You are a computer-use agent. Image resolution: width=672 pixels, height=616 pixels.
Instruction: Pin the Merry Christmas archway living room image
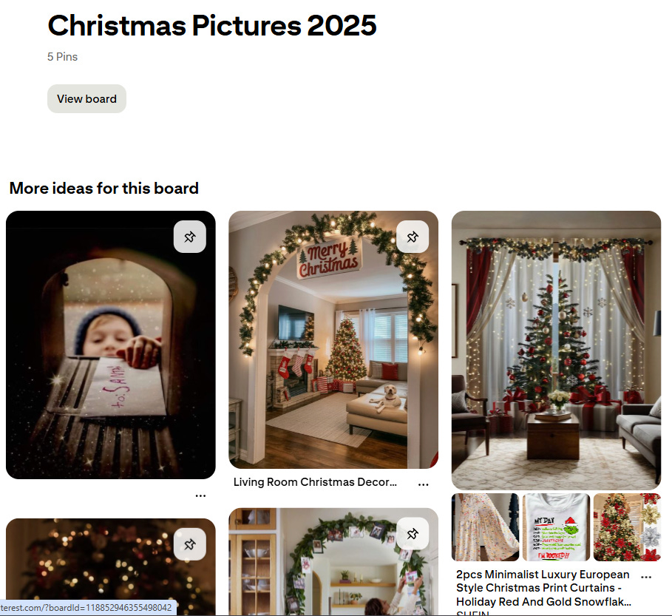pyautogui.click(x=413, y=237)
